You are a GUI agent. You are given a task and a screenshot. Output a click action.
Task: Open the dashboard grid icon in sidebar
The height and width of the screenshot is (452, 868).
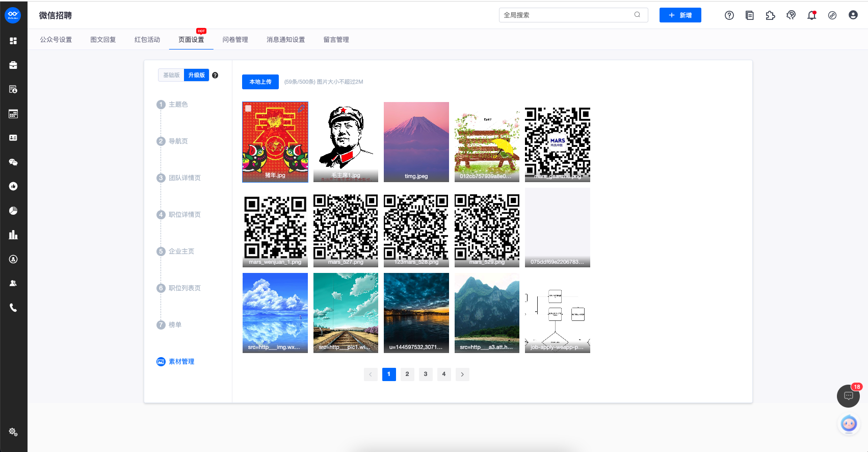[13, 41]
